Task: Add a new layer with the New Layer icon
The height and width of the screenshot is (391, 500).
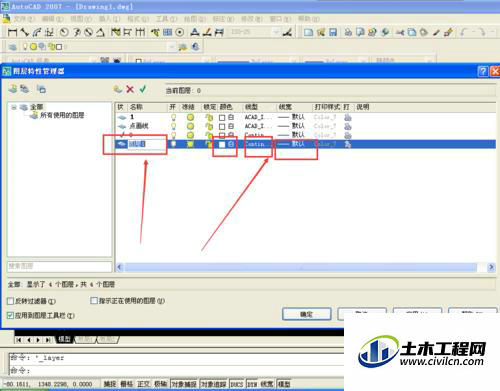Action: tap(117, 89)
